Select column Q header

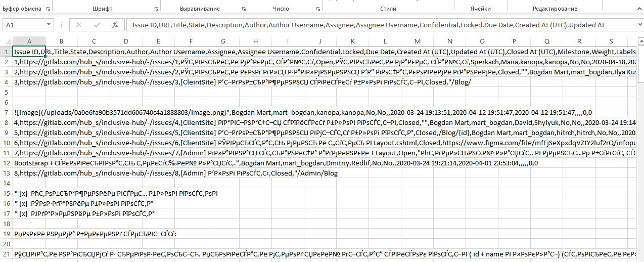[546, 41]
